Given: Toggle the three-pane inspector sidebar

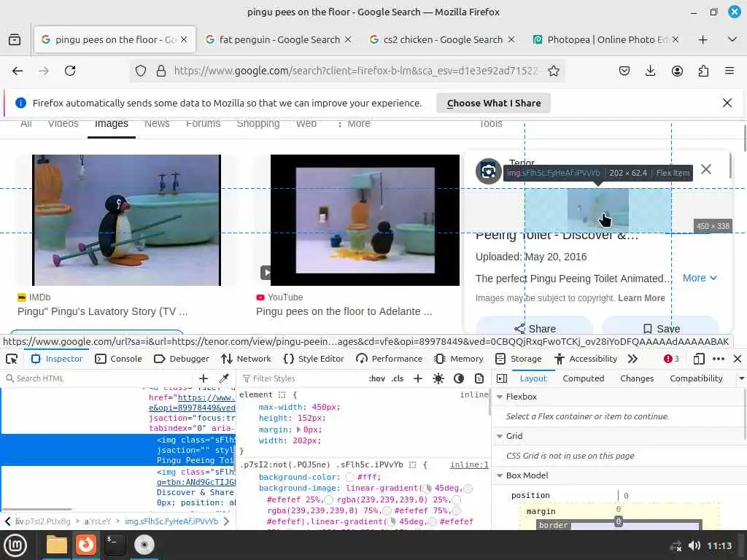Looking at the screenshot, I should tap(502, 378).
